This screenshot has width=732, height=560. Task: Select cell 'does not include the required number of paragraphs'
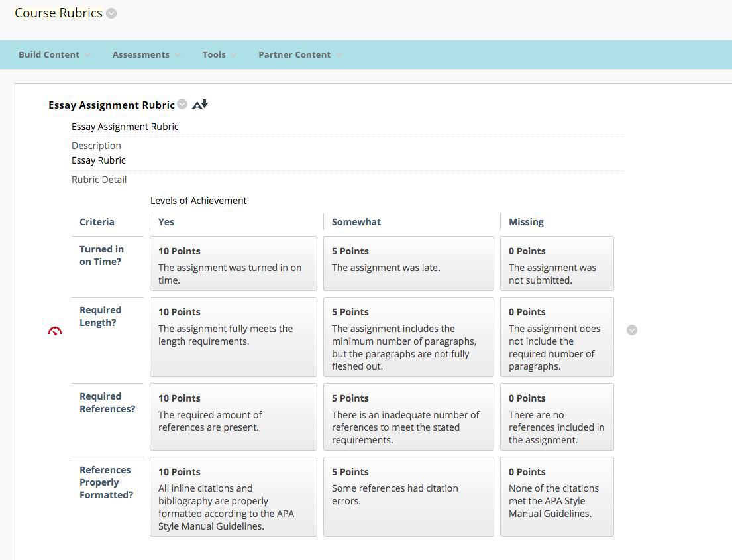(x=557, y=337)
